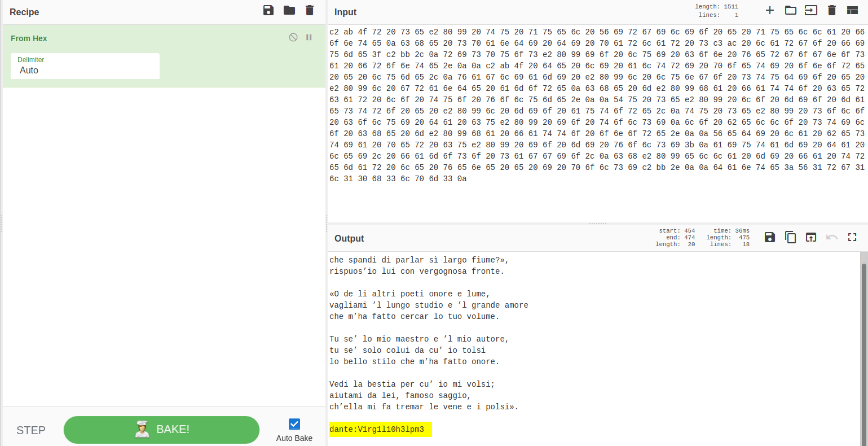
Task: Clear input and output trash icon
Action: (x=831, y=10)
